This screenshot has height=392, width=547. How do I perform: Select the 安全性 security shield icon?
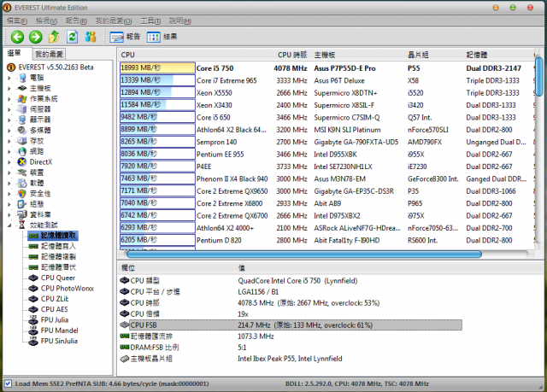(22, 193)
